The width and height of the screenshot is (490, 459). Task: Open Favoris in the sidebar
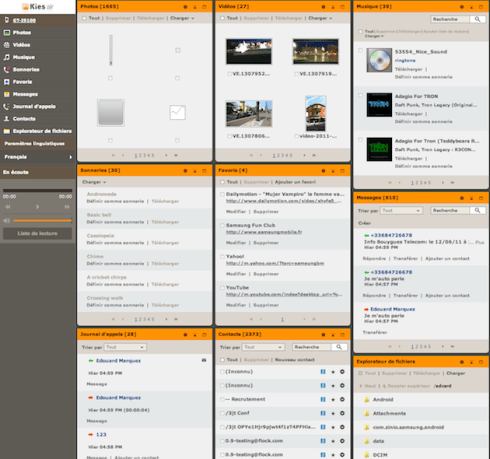[x=22, y=82]
